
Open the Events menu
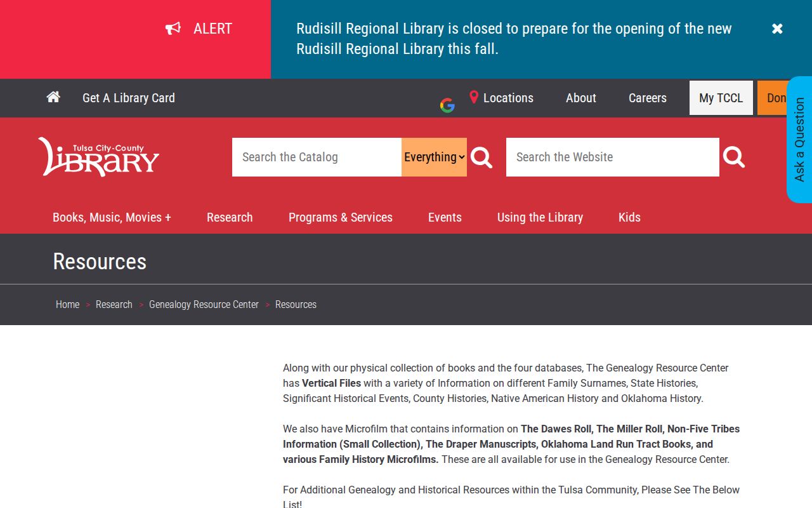pos(445,217)
